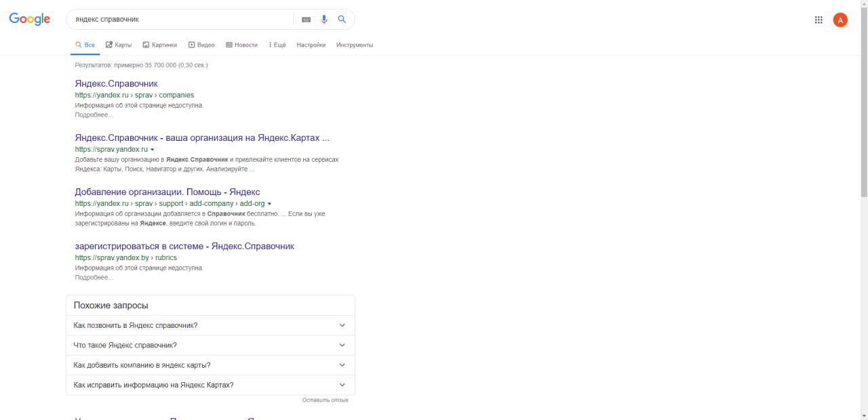Click the page scrollbar down arrow
Viewport: 868px width, 420px height.
click(863, 415)
